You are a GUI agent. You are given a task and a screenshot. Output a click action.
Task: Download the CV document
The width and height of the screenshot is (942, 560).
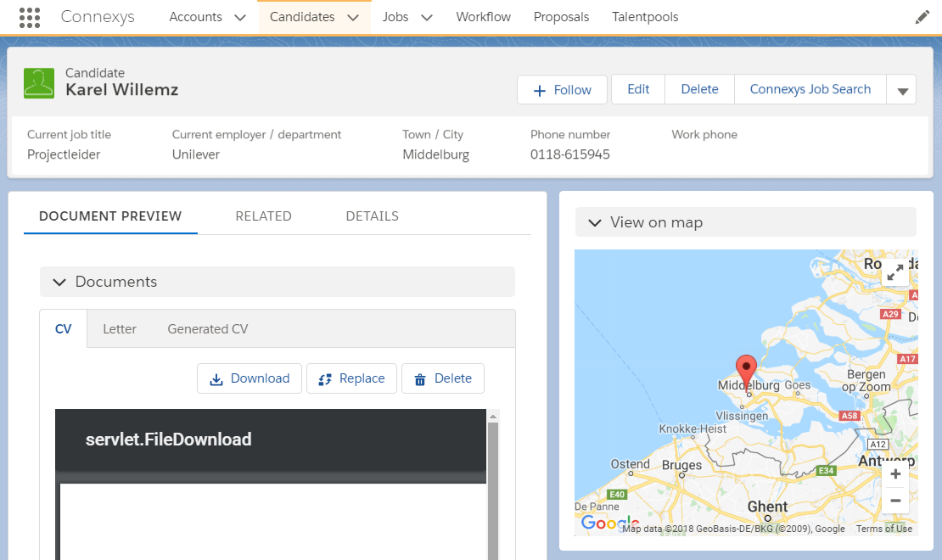pyautogui.click(x=250, y=378)
